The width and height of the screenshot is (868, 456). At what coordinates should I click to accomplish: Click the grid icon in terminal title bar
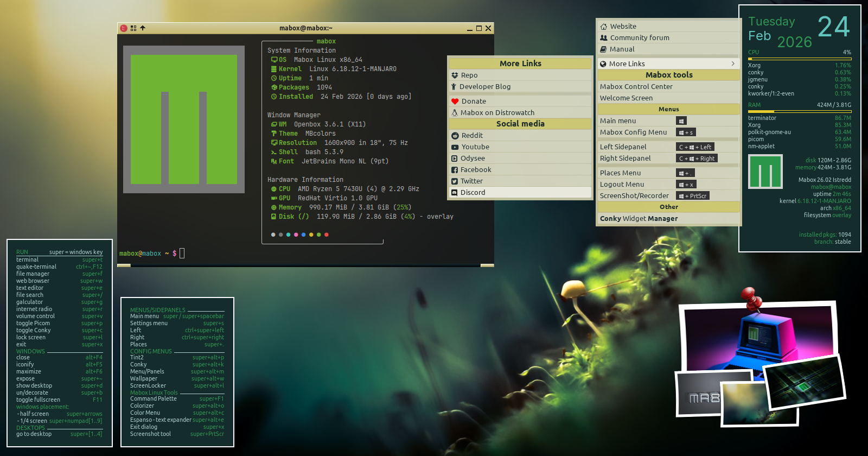[x=133, y=28]
